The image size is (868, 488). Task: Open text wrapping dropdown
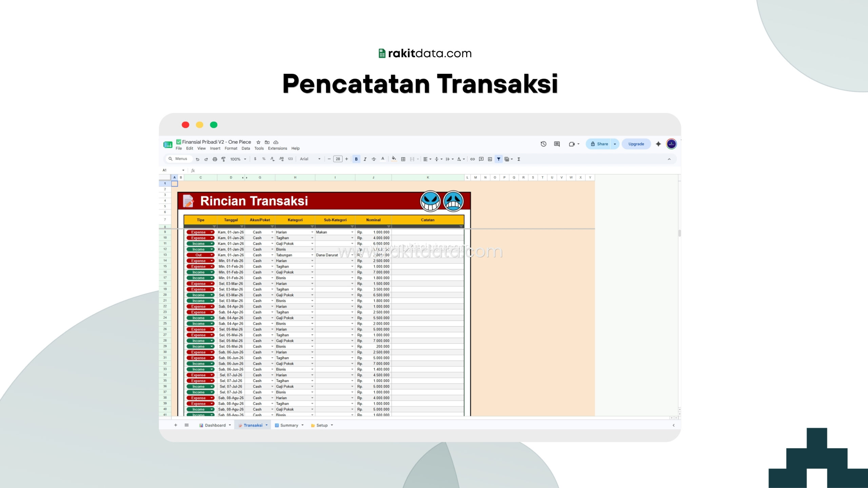coord(450,159)
